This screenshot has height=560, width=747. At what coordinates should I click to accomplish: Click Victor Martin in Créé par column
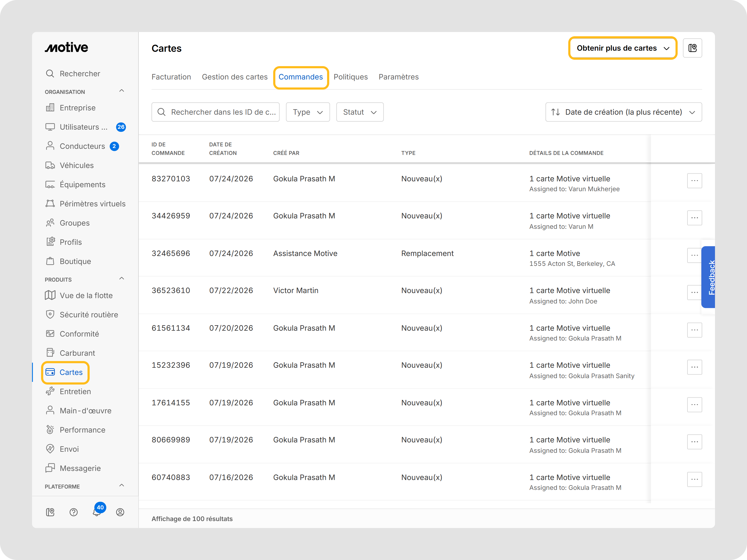(x=296, y=291)
